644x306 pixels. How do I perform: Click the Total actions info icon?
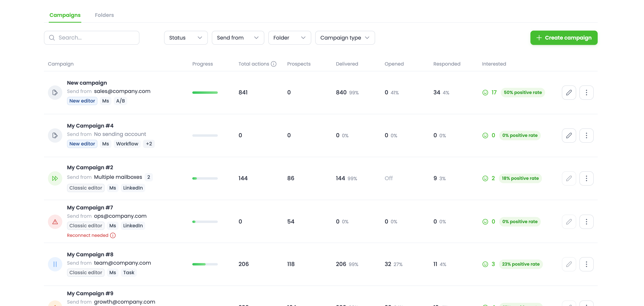click(x=274, y=64)
